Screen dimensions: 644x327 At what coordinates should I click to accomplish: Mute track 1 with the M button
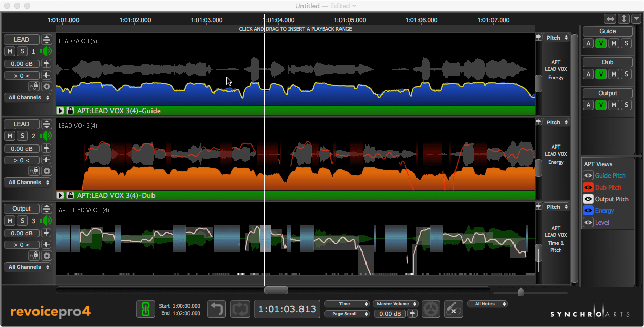tap(10, 51)
